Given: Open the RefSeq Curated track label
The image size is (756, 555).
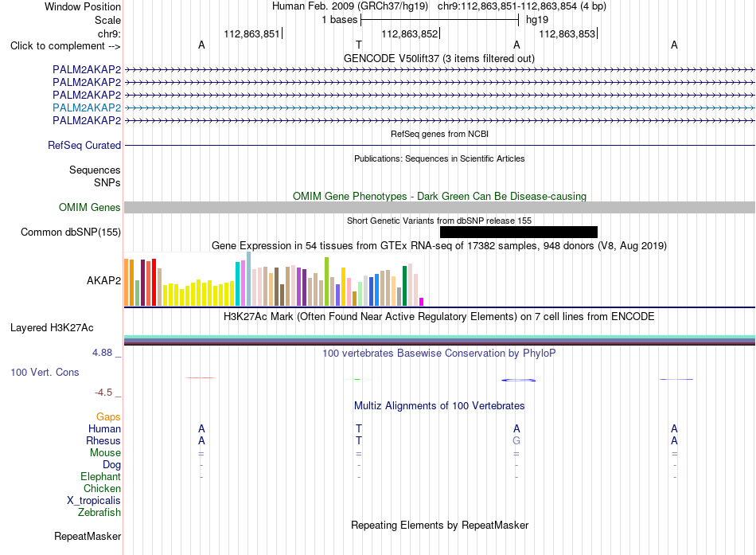Looking at the screenshot, I should pos(84,145).
